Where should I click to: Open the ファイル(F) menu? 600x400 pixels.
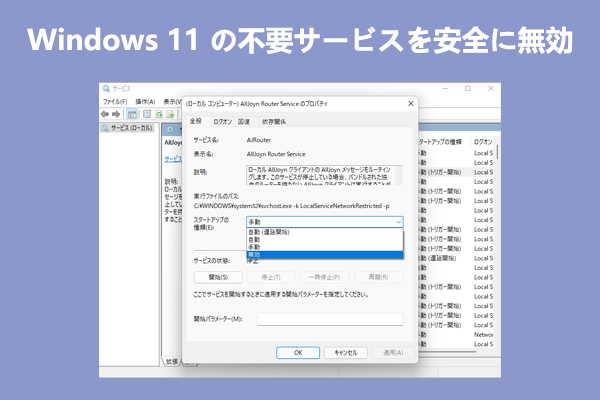(x=114, y=101)
